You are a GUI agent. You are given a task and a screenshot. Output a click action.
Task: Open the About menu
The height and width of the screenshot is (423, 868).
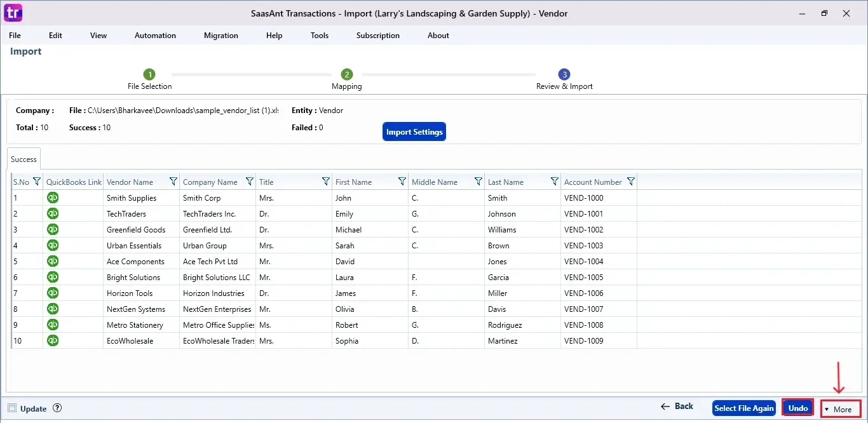pos(438,36)
